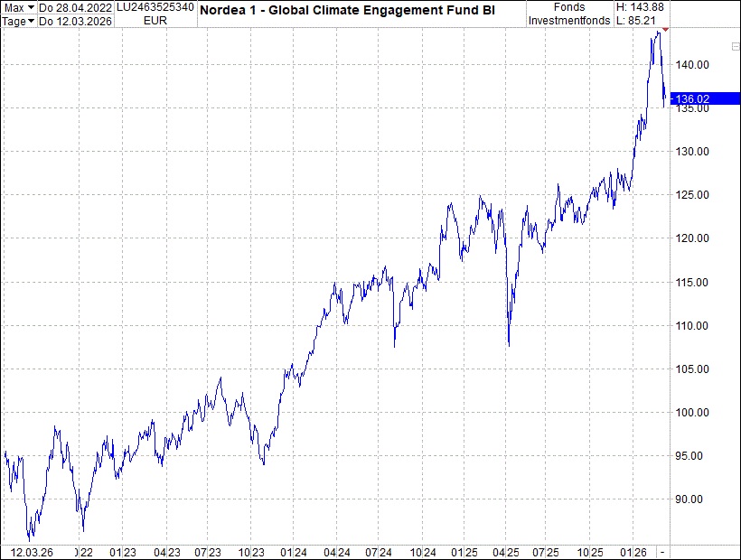Click the Nordea 1 fund title

click(x=347, y=10)
